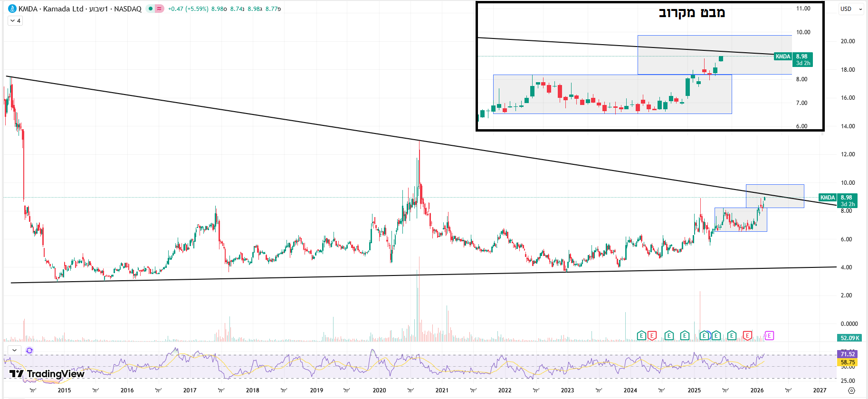Image resolution: width=868 pixels, height=399 pixels.
Task: Click the green market status dot
Action: point(150,9)
